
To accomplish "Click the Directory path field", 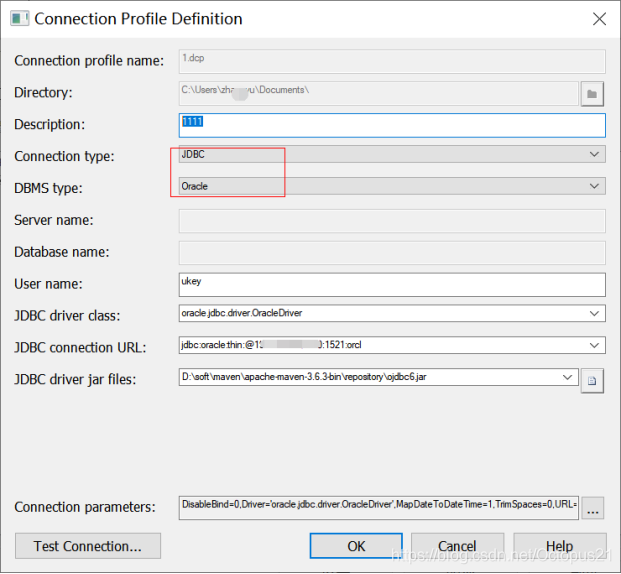I will tap(379, 93).
